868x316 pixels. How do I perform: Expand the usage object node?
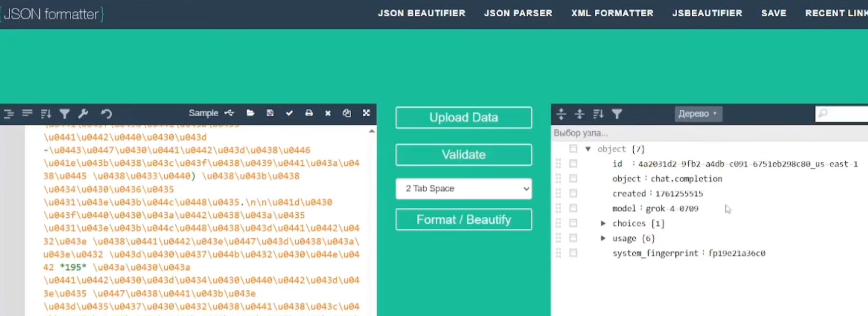[603, 238]
